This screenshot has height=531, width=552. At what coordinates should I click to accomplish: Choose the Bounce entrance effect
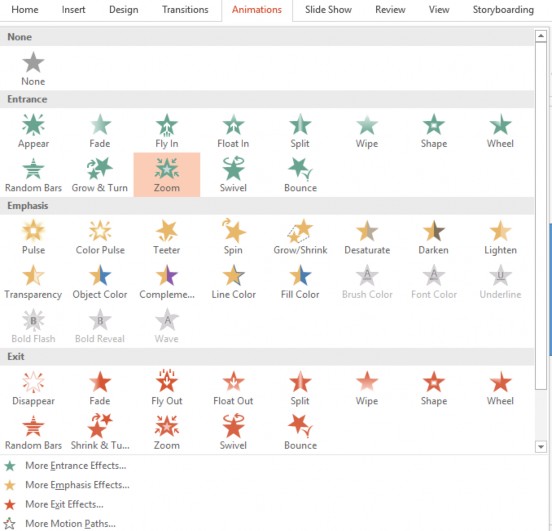pyautogui.click(x=300, y=175)
